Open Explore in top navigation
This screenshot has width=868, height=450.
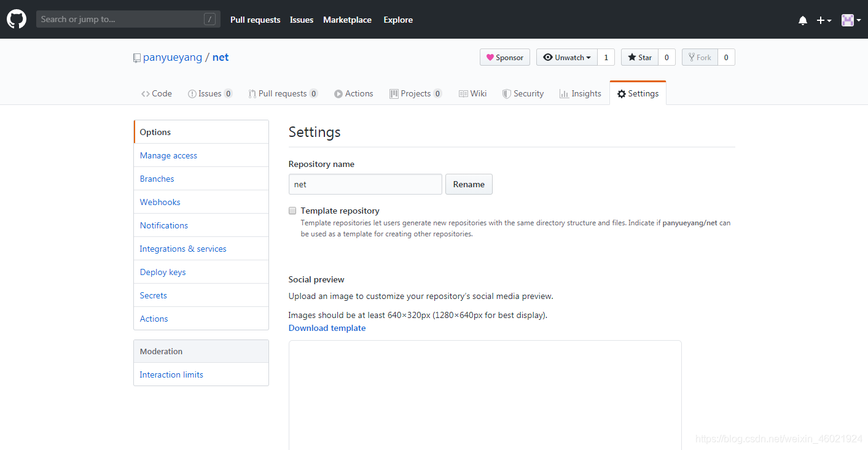click(x=398, y=20)
